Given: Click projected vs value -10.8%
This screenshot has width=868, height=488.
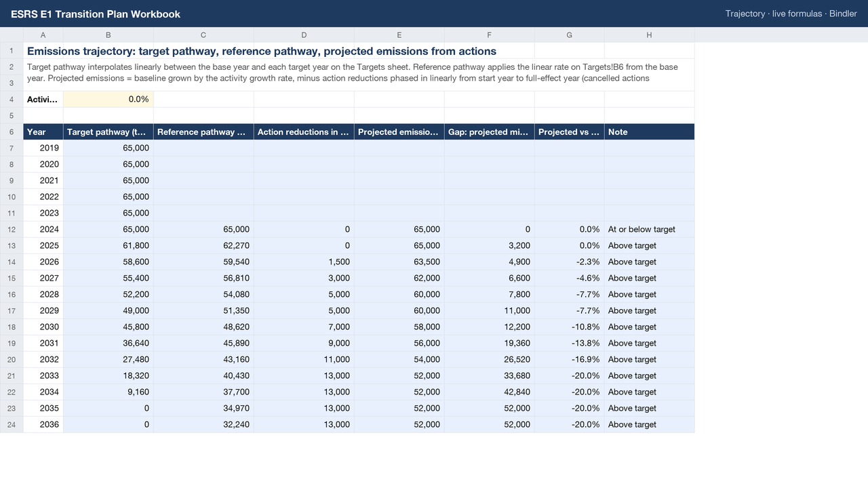Looking at the screenshot, I should pyautogui.click(x=570, y=327).
